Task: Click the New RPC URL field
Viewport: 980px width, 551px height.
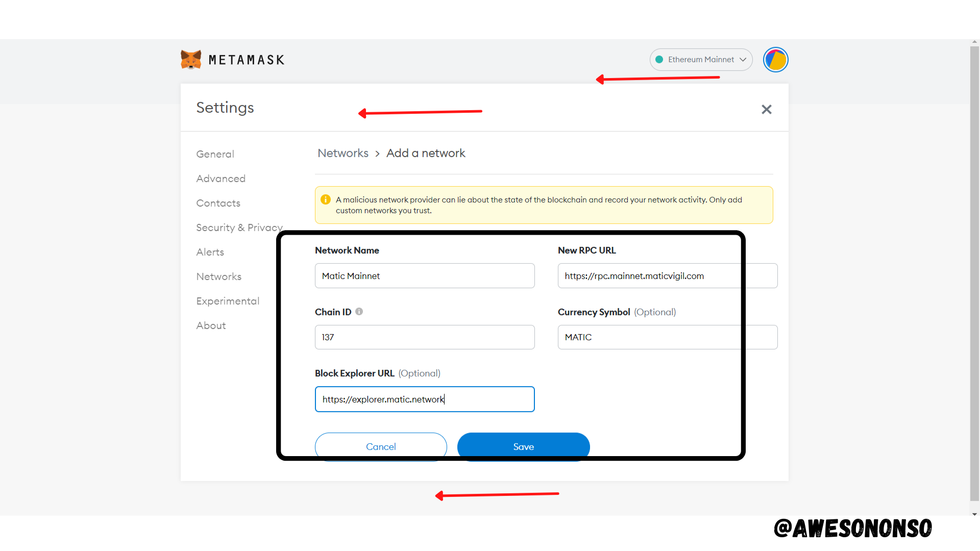Action: pyautogui.click(x=668, y=276)
